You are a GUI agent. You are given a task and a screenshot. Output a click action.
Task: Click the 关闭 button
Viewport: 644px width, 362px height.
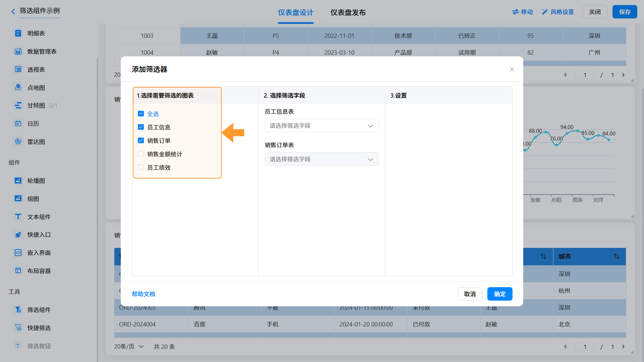[595, 12]
